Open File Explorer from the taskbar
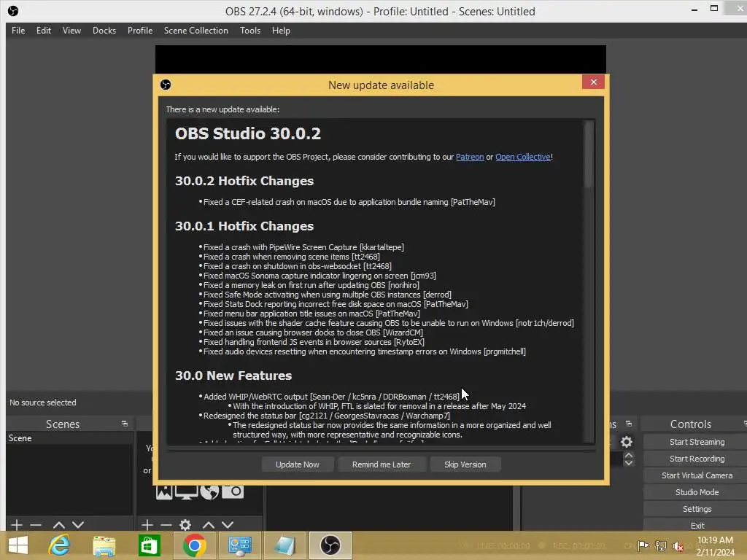The image size is (747, 560). [x=104, y=545]
